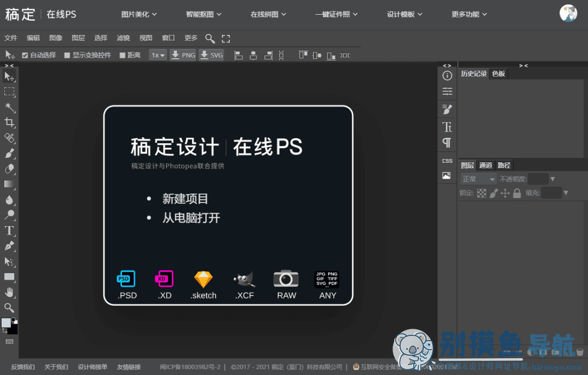Select the Pen tool
The width and height of the screenshot is (588, 375).
(x=9, y=246)
